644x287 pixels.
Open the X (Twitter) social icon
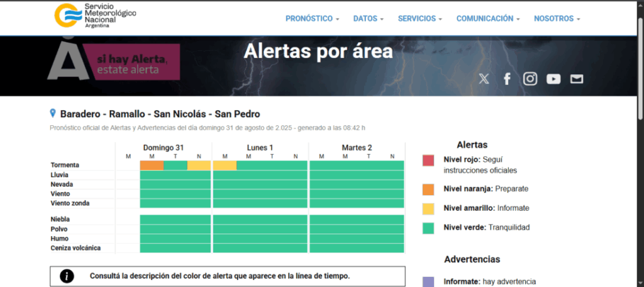pos(484,79)
